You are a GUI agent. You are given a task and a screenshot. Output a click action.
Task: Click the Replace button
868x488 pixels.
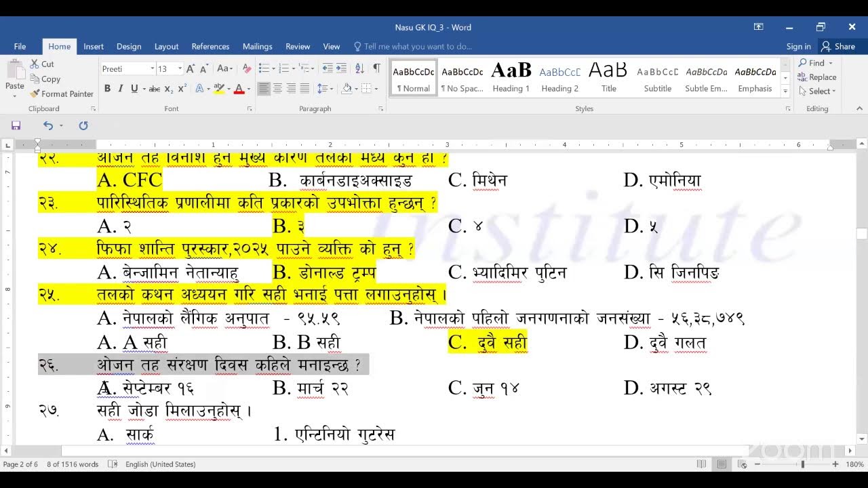click(817, 77)
